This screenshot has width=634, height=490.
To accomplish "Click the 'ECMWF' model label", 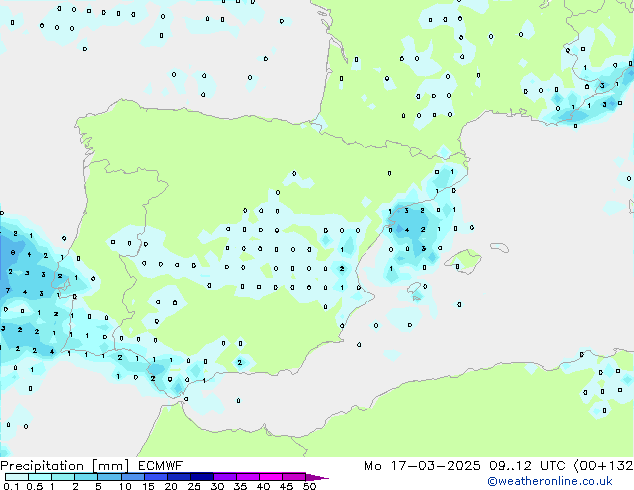I will click(161, 466).
